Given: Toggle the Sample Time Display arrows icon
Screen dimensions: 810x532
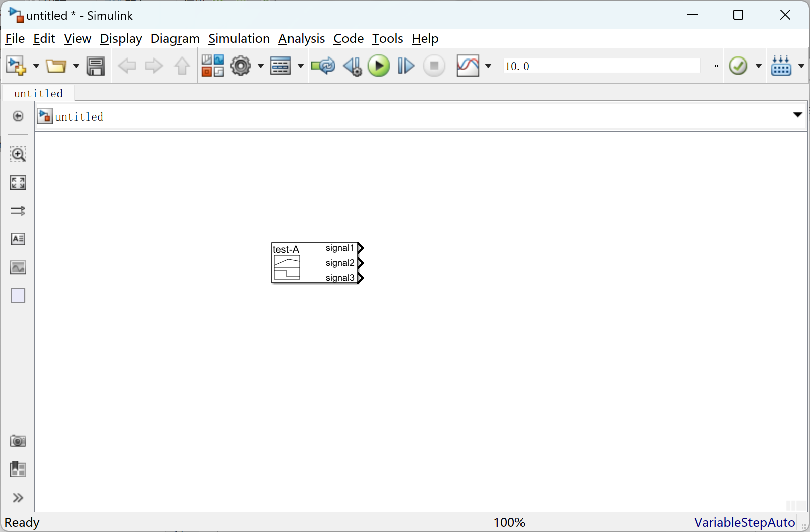Looking at the screenshot, I should [18, 211].
